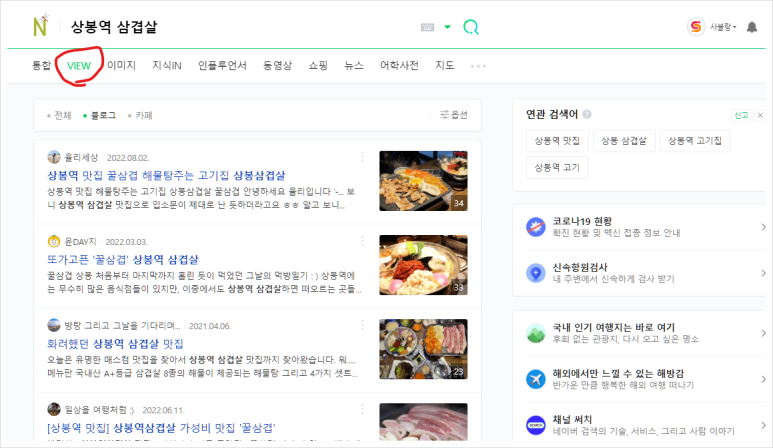Screen dimensions: 773x448
Task: Select the 전체 filter option
Action: [59, 115]
